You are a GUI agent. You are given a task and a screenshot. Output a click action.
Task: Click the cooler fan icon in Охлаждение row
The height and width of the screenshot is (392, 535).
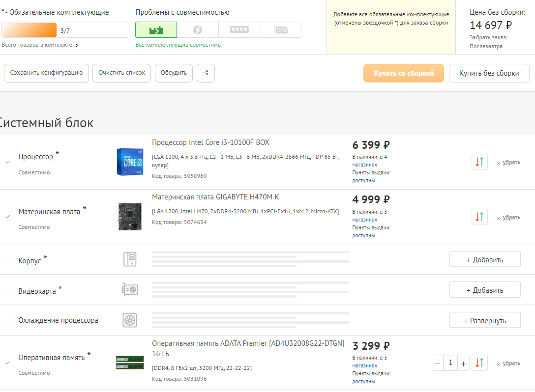(x=130, y=320)
